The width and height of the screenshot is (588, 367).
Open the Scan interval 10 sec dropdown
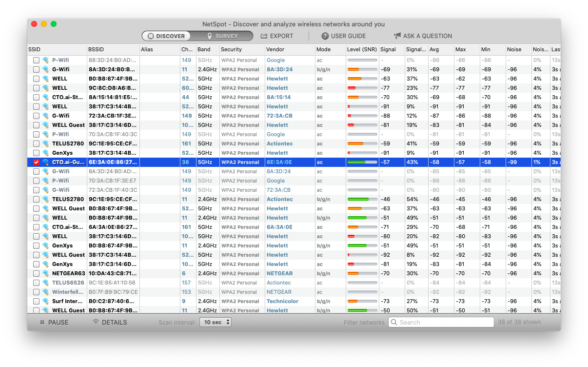coord(215,322)
